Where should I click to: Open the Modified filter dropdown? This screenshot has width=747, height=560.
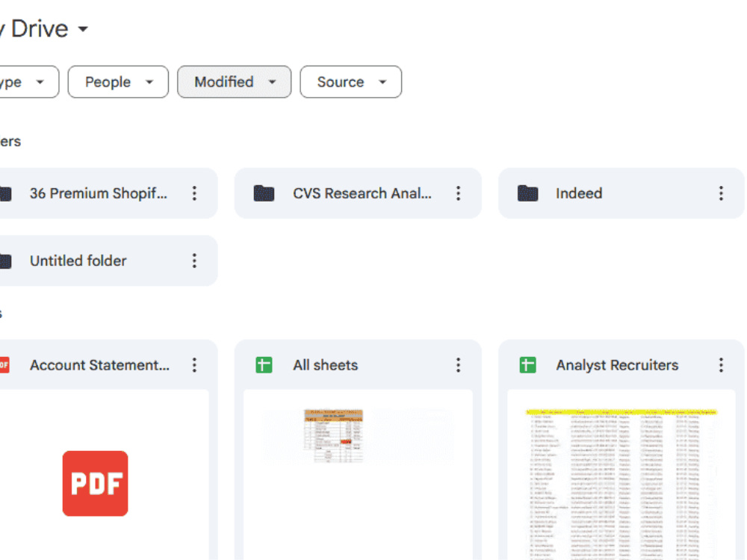[x=235, y=82]
